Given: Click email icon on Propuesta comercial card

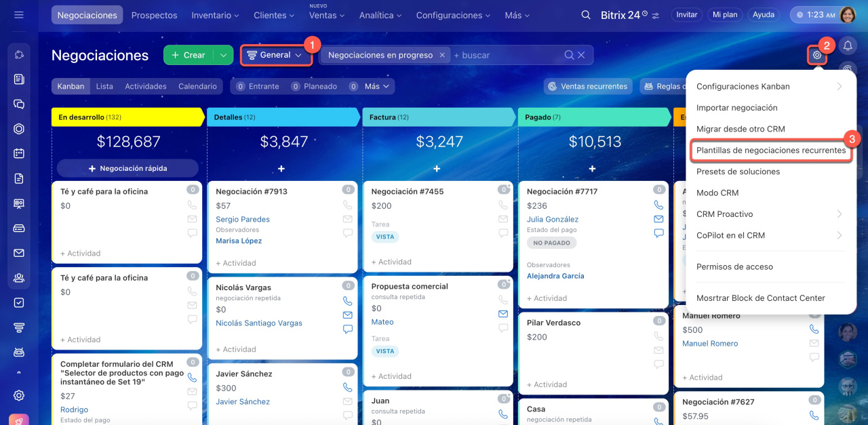Looking at the screenshot, I should [503, 314].
